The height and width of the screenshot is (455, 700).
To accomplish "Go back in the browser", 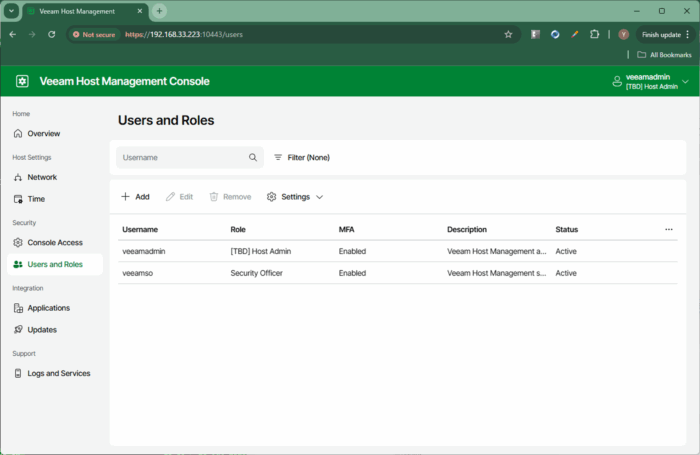I will pyautogui.click(x=12, y=34).
